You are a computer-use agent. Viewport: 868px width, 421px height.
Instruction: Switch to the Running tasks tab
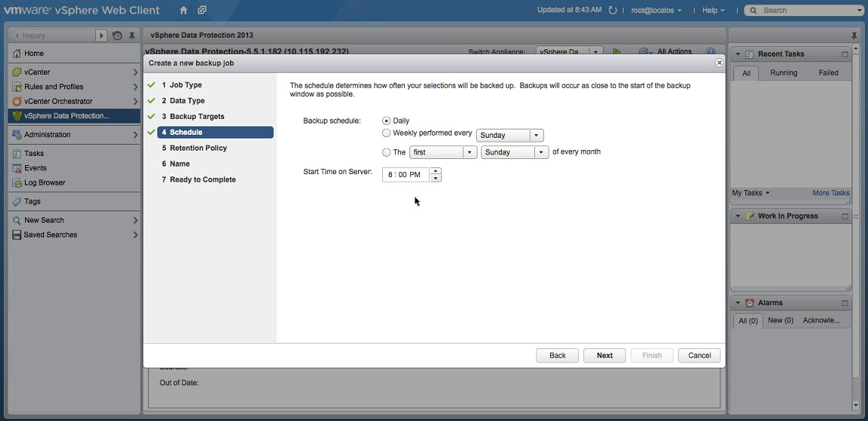[784, 73]
